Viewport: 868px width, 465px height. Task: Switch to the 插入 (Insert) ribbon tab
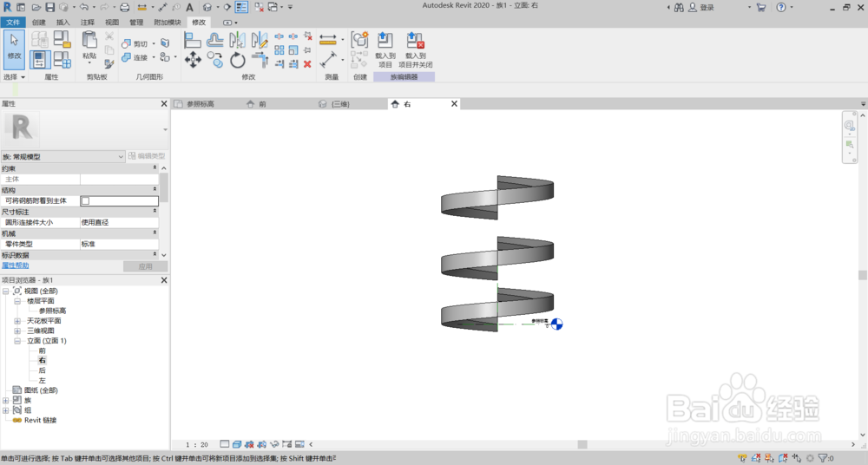tap(63, 23)
